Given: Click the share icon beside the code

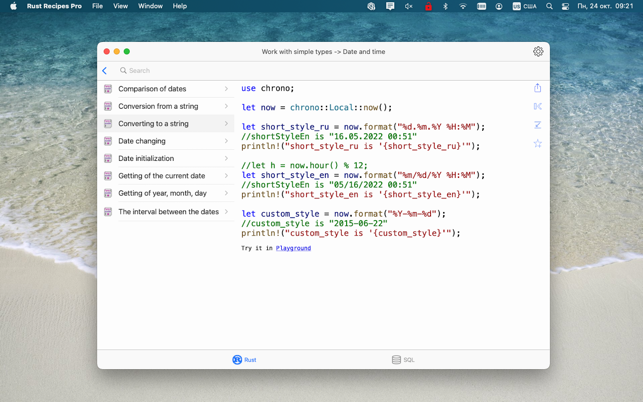Looking at the screenshot, I should point(538,88).
